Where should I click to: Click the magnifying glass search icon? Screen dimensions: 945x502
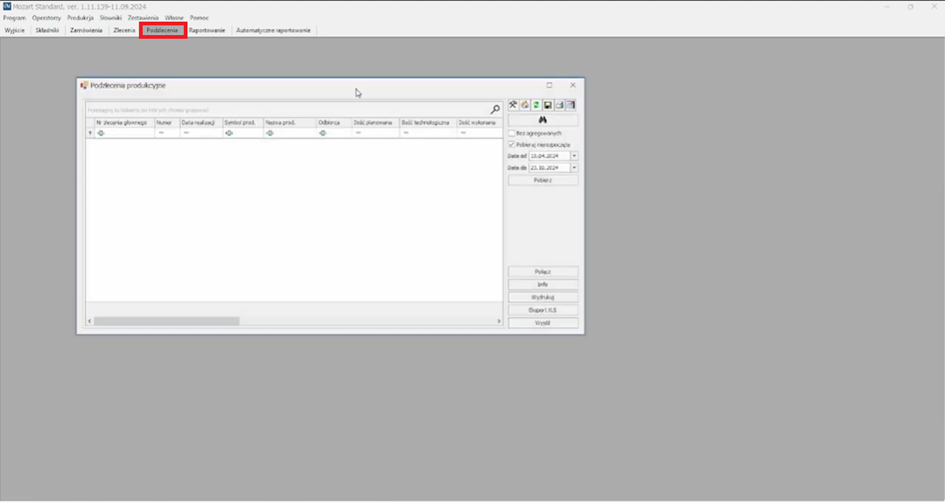(x=495, y=109)
